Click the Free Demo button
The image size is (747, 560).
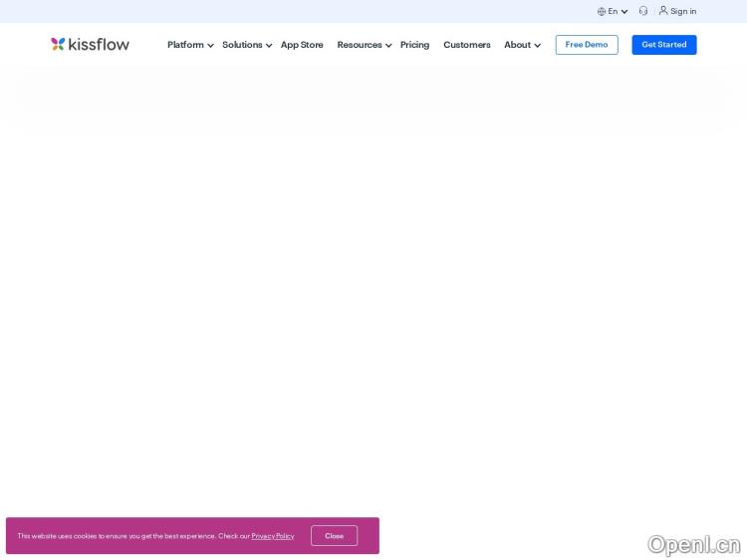tap(587, 44)
